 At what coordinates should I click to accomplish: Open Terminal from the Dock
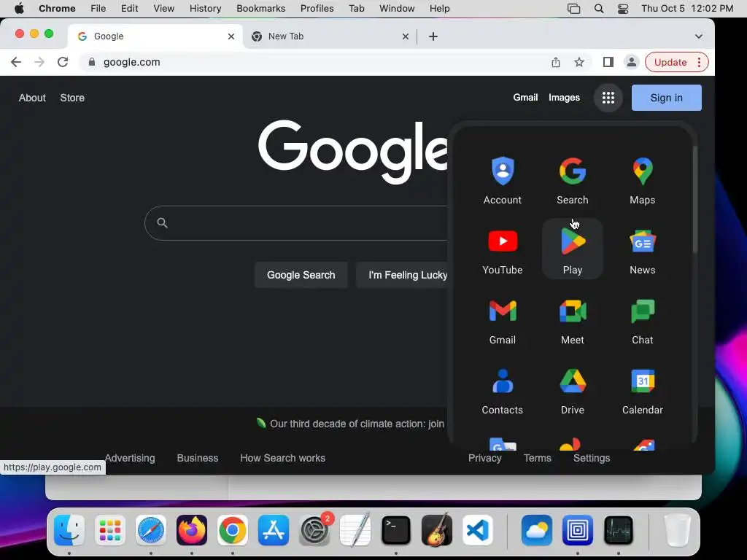point(396,530)
